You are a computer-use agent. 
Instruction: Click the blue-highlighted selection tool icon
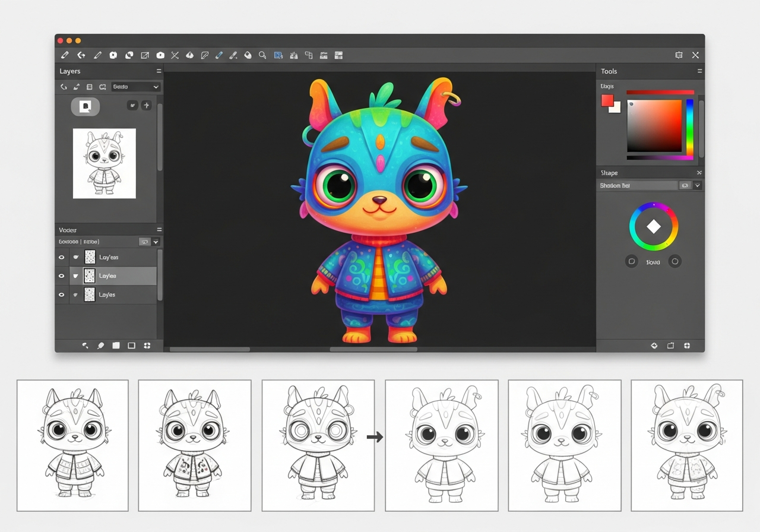pyautogui.click(x=278, y=55)
